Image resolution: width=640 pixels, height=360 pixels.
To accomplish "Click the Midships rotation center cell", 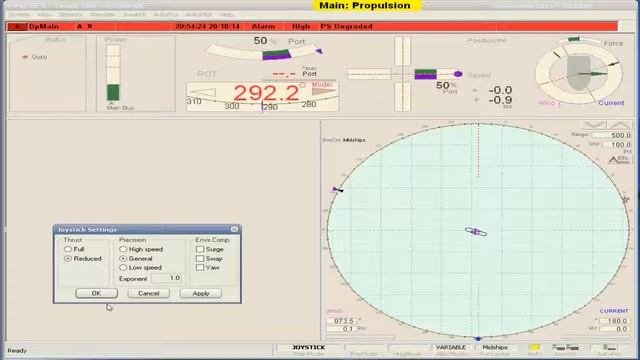I will pyautogui.click(x=495, y=347).
